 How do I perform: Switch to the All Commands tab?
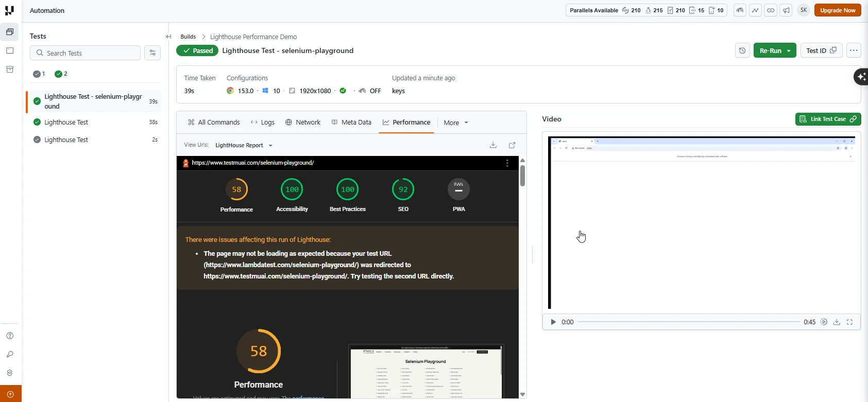pos(214,122)
